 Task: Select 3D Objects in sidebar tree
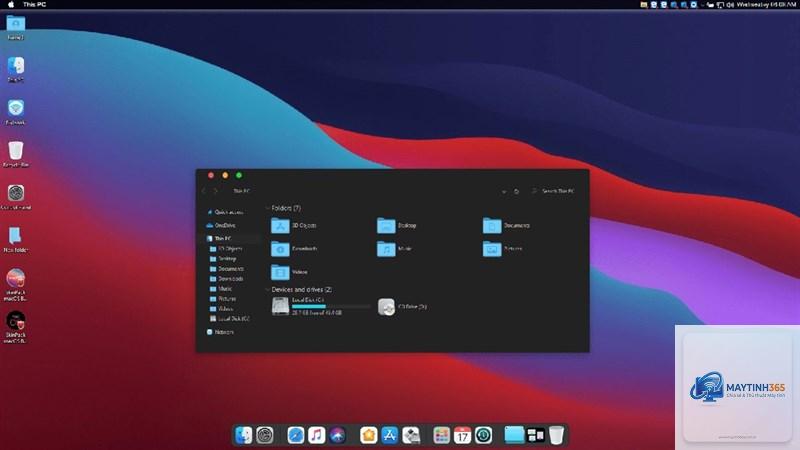(x=226, y=248)
